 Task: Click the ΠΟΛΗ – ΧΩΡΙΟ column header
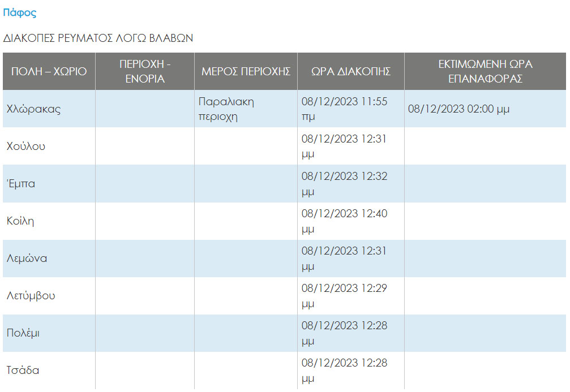point(49,71)
